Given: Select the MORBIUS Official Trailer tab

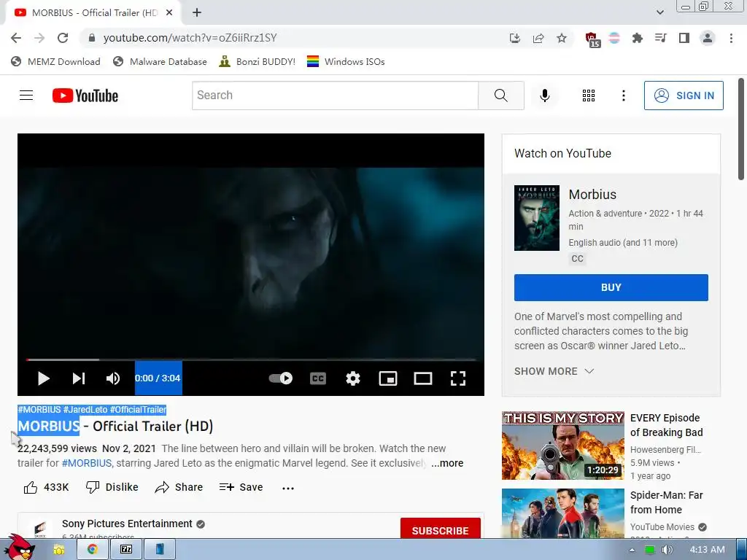Looking at the screenshot, I should point(93,12).
